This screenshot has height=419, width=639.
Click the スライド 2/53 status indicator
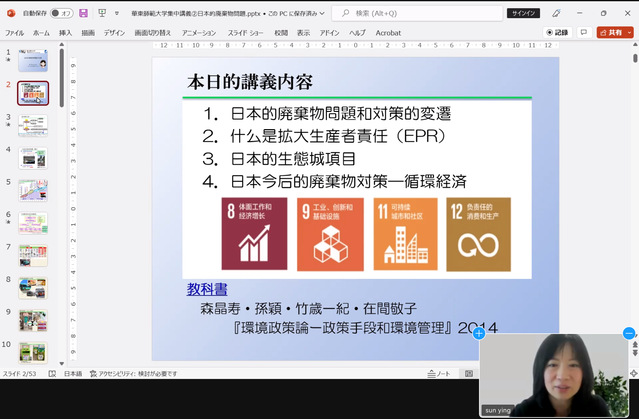click(x=20, y=373)
